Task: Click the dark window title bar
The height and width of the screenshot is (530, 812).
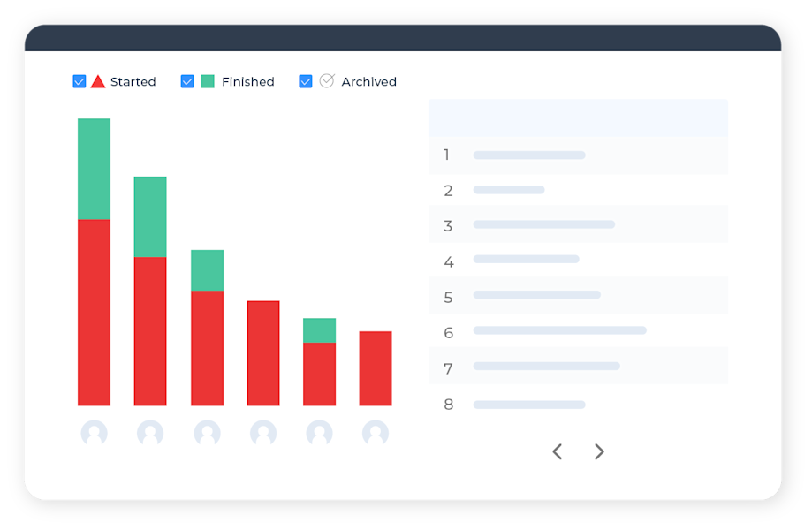Action: pos(403,38)
